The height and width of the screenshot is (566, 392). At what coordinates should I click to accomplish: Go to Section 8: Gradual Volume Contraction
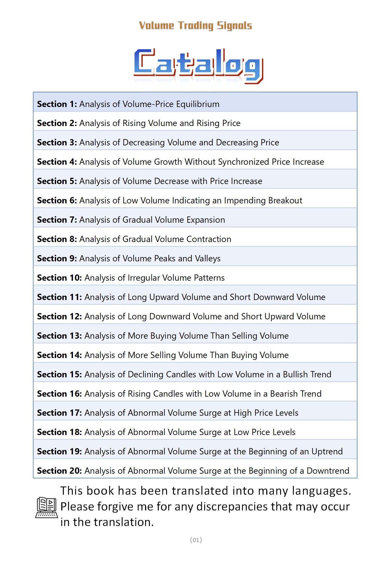coord(134,239)
